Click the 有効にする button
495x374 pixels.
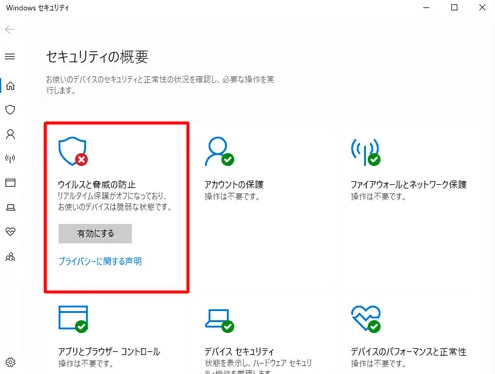(95, 233)
